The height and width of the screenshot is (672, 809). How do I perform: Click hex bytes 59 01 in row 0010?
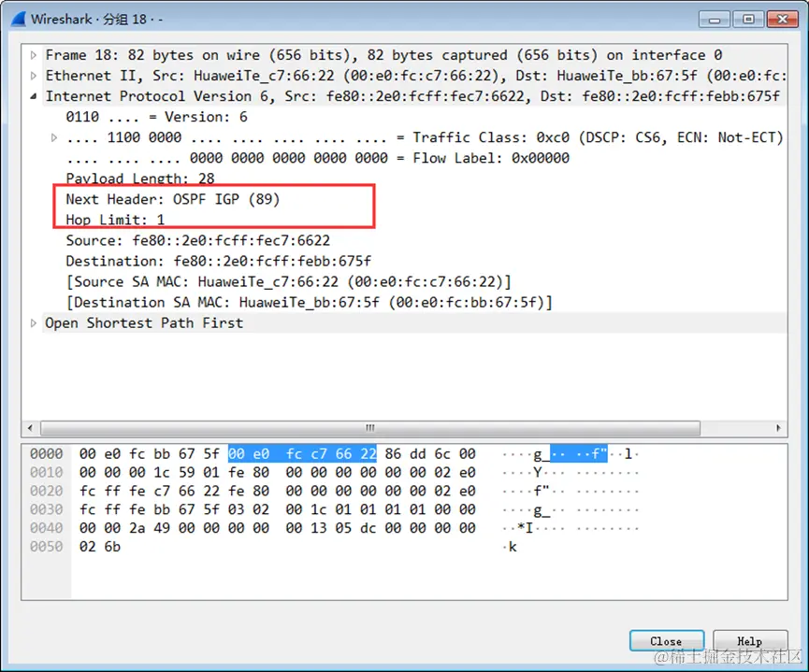click(x=199, y=472)
